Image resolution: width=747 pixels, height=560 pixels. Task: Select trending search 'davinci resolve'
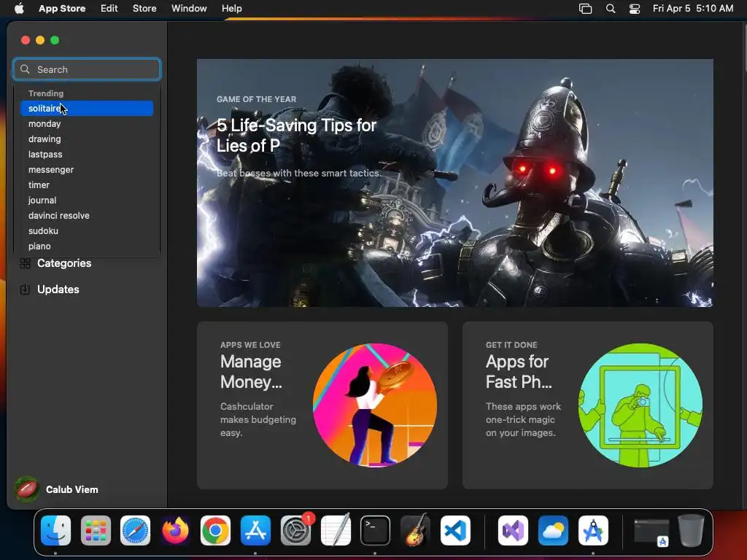(x=87, y=215)
